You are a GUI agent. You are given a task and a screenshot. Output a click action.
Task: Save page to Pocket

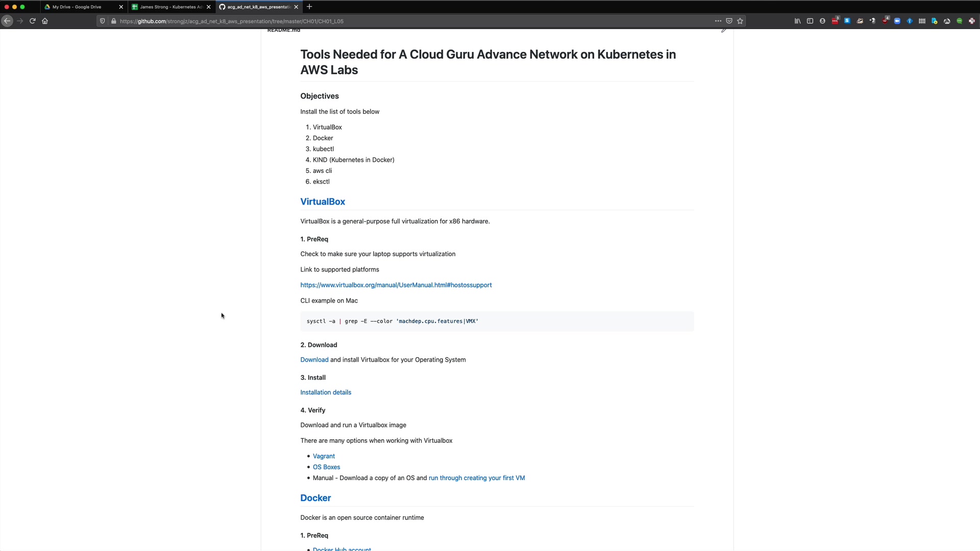729,21
